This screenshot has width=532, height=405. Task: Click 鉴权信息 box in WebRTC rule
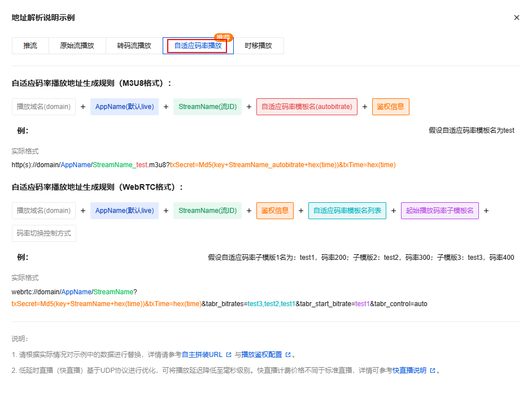click(x=275, y=211)
